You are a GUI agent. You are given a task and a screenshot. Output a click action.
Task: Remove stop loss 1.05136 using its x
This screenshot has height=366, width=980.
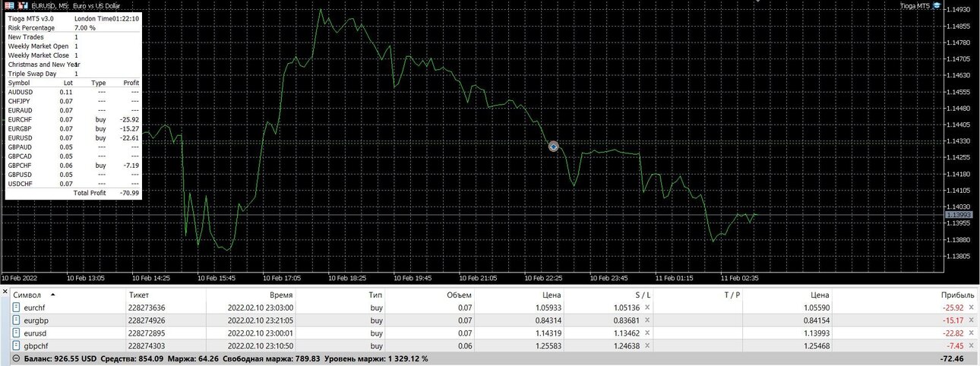point(647,308)
